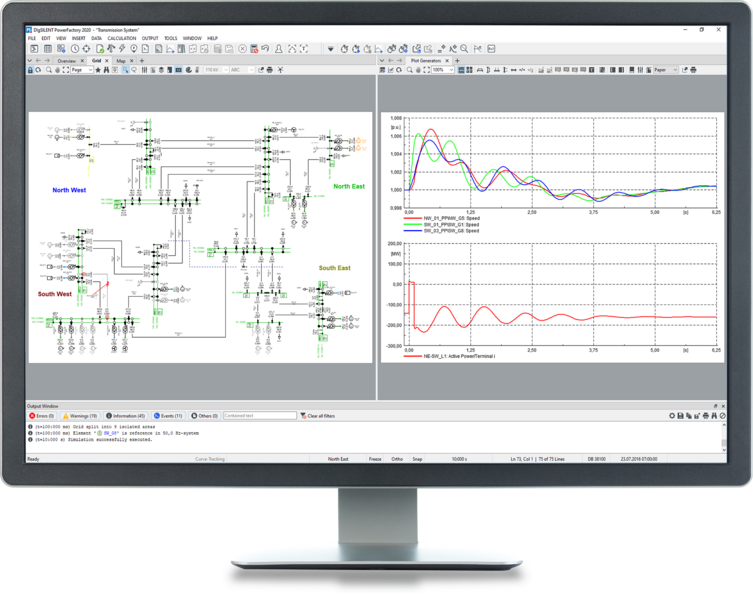Click the fit-to-page icon in plot toolbar
Image resolution: width=753 pixels, height=600 pixels.
426,70
